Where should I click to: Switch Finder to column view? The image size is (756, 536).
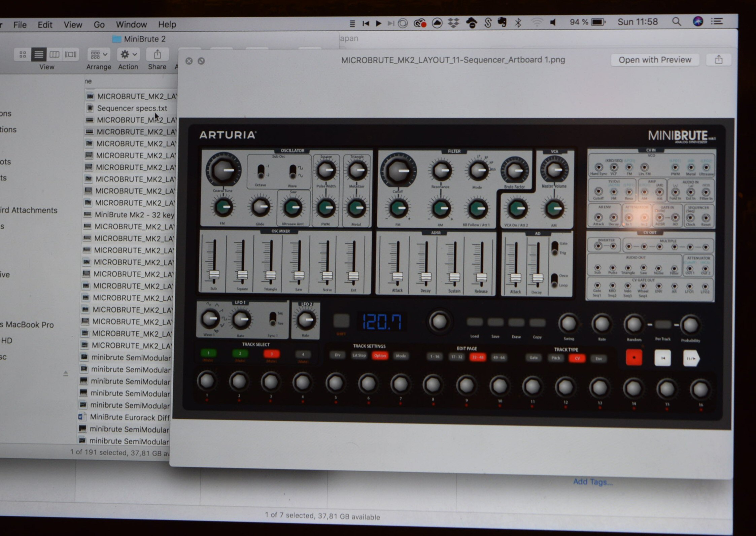[55, 54]
